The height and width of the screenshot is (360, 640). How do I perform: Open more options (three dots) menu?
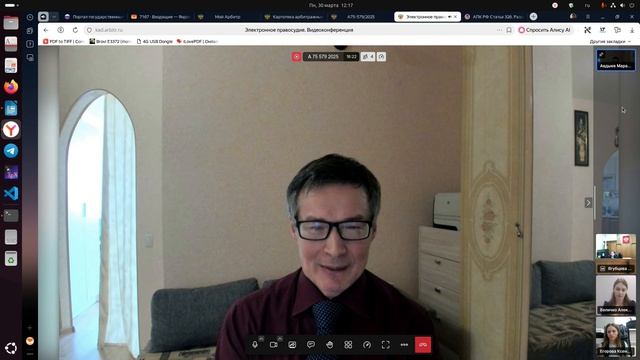click(404, 345)
